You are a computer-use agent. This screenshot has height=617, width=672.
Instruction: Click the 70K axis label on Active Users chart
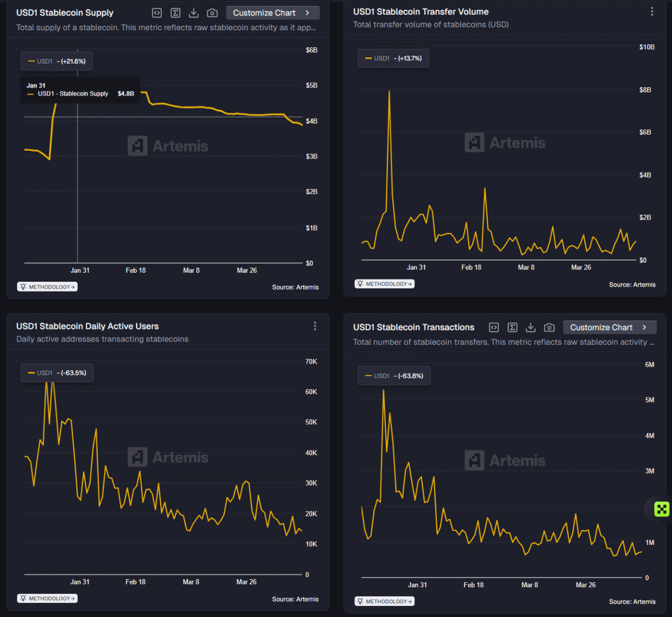tap(311, 361)
